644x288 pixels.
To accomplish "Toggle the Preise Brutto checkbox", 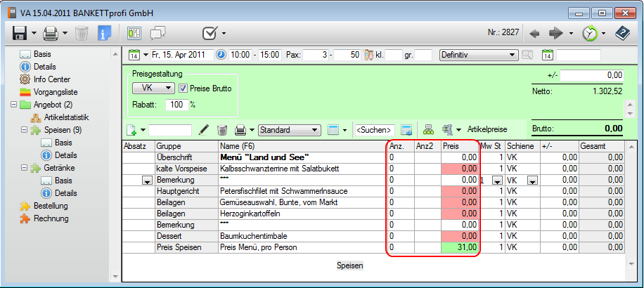I will pos(183,88).
